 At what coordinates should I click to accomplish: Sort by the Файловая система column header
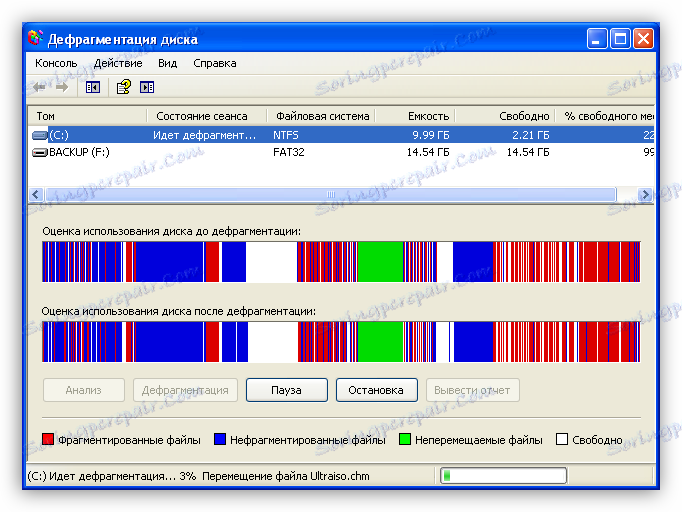click(x=321, y=116)
